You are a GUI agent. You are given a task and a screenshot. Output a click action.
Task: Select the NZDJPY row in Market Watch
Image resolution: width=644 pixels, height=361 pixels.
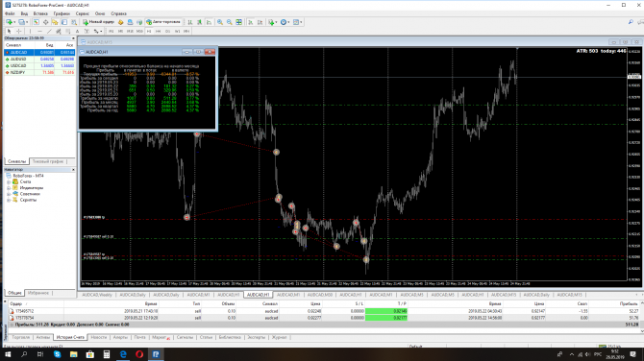39,72
